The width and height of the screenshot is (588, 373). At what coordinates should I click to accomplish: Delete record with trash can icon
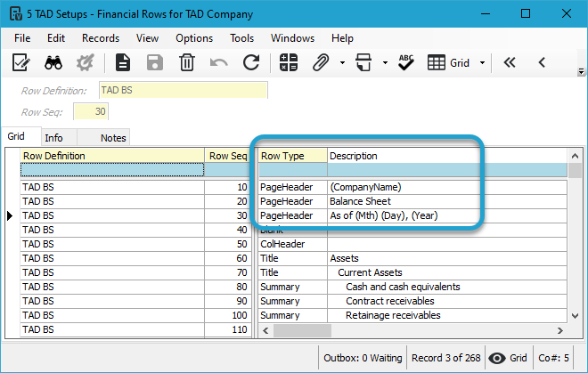187,62
